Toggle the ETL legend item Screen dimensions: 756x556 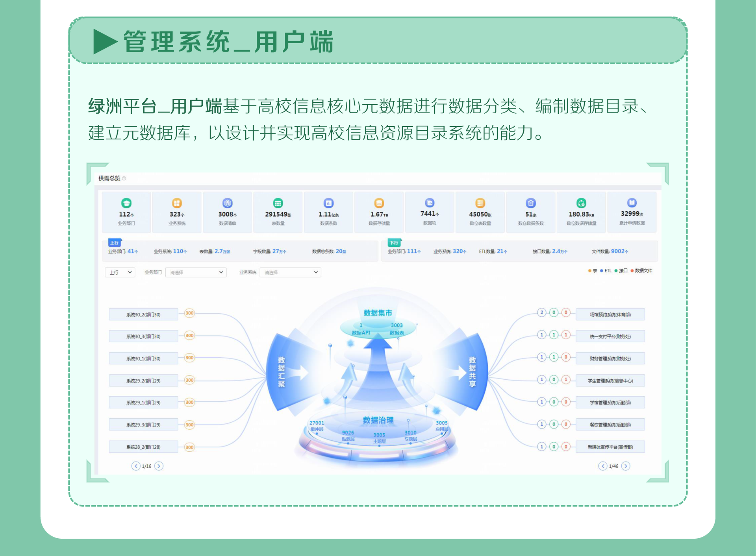point(606,271)
